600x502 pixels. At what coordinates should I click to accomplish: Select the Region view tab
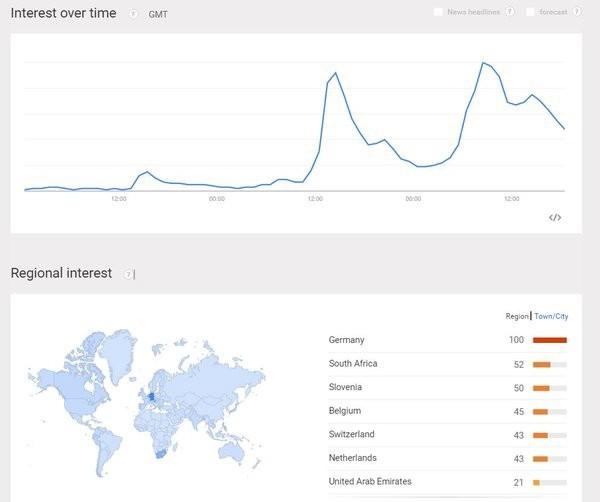517,316
